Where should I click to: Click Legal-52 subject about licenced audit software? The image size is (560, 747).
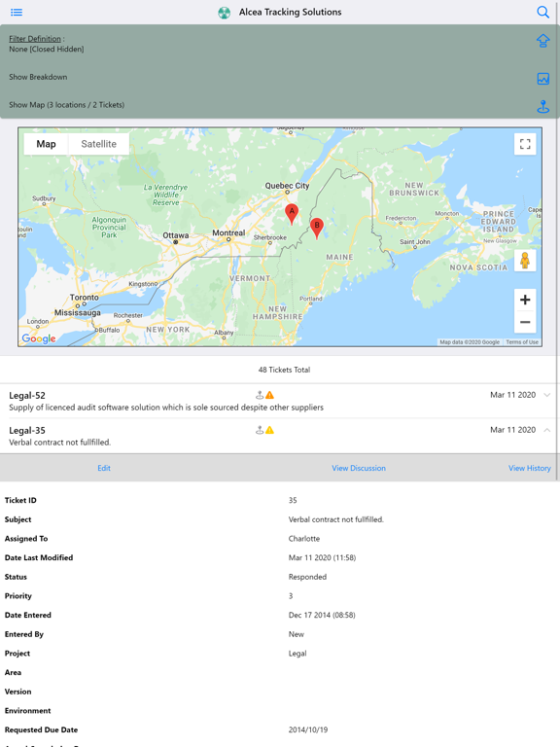166,408
